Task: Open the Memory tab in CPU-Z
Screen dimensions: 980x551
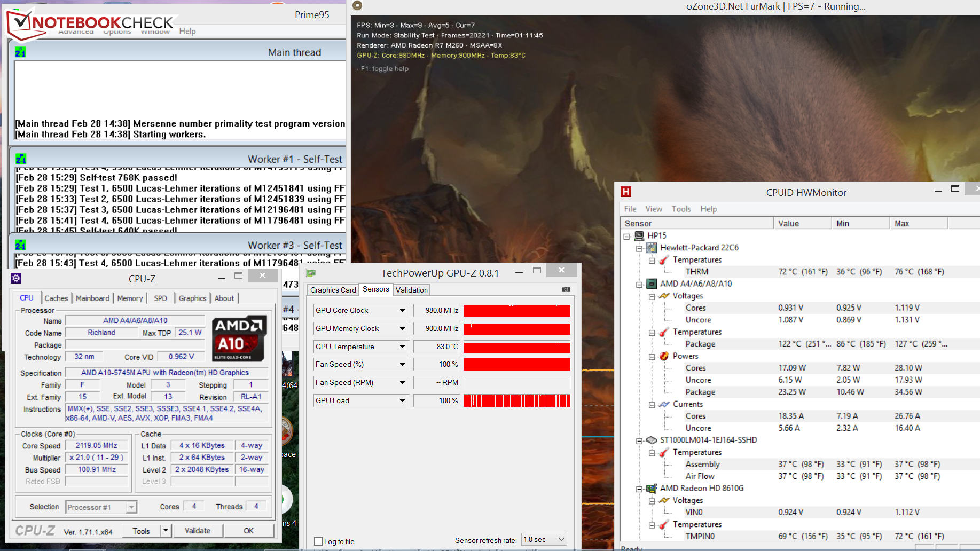Action: [x=130, y=298]
